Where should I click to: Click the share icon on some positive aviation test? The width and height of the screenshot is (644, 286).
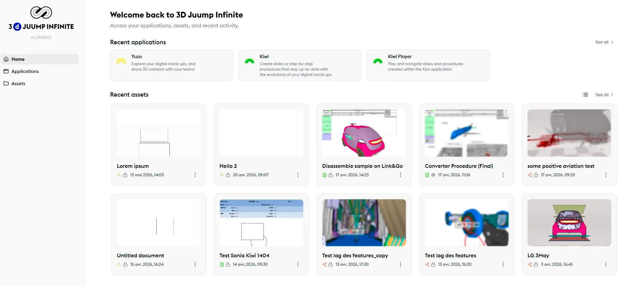click(530, 175)
